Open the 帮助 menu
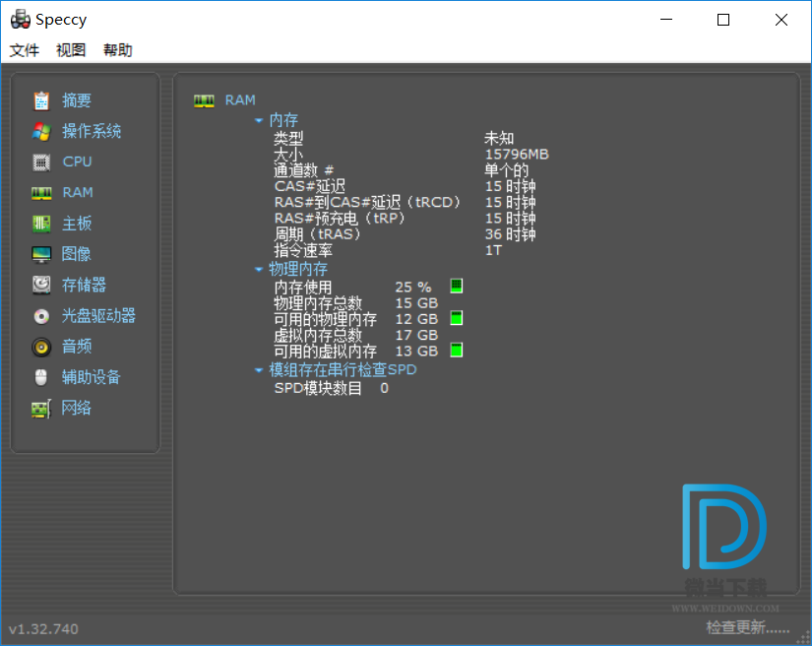Screen dimensions: 812x646 tap(117, 50)
